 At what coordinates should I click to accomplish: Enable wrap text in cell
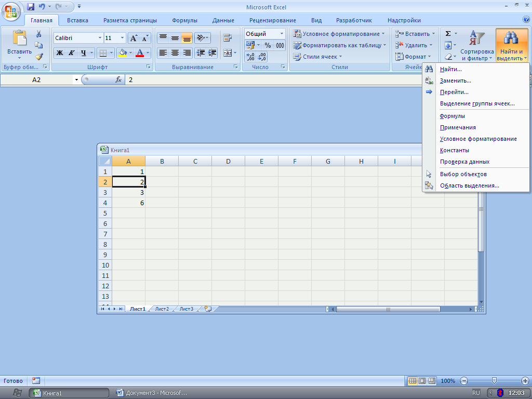tap(228, 38)
